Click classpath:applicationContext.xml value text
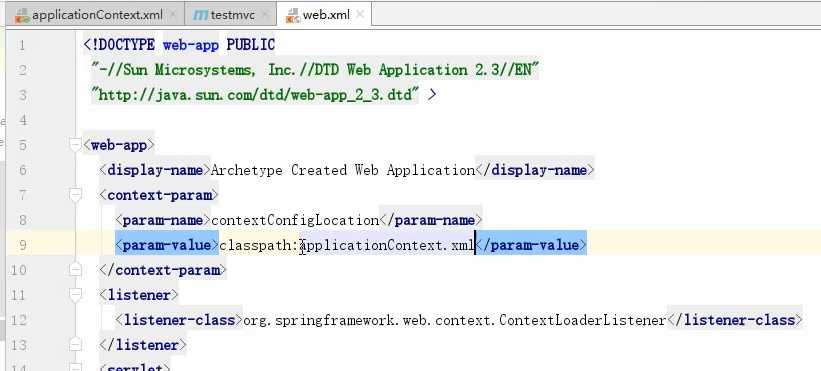Viewport: 821px width, 371px height. click(347, 245)
